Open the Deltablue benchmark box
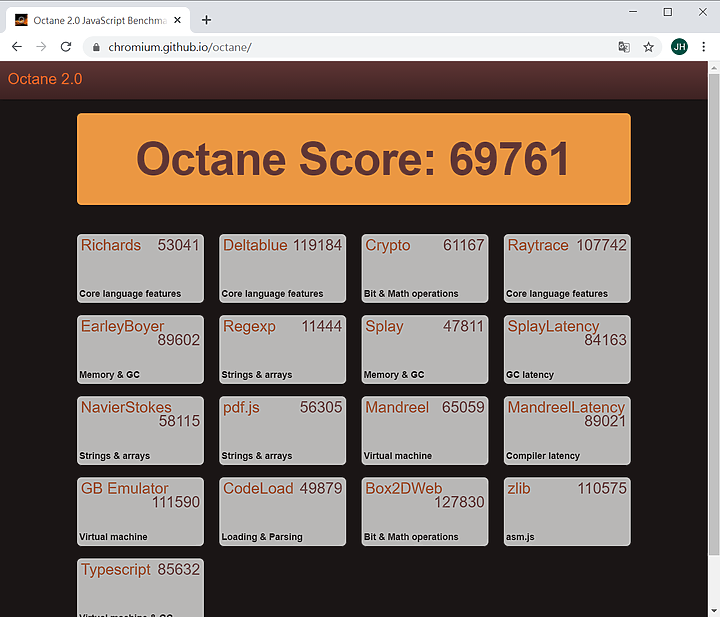 point(282,269)
